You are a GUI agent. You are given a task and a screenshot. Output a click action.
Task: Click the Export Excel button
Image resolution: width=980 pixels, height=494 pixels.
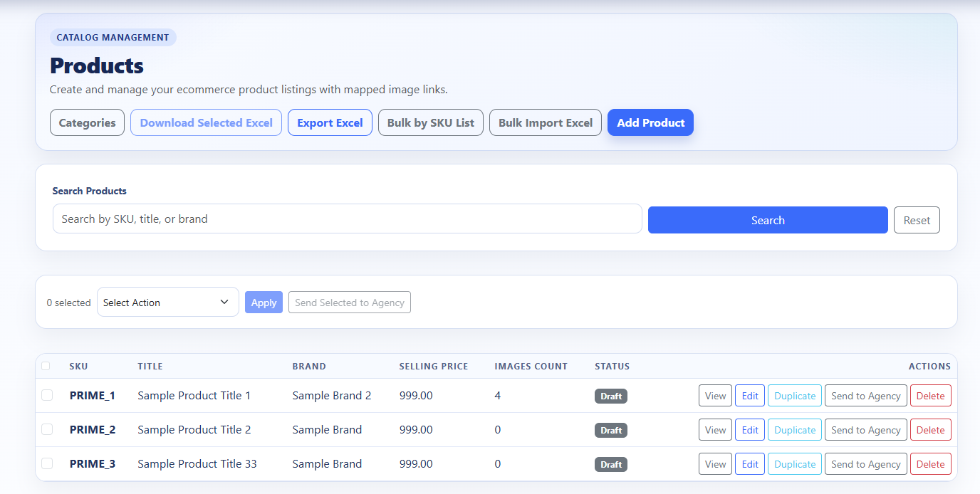[x=330, y=122]
